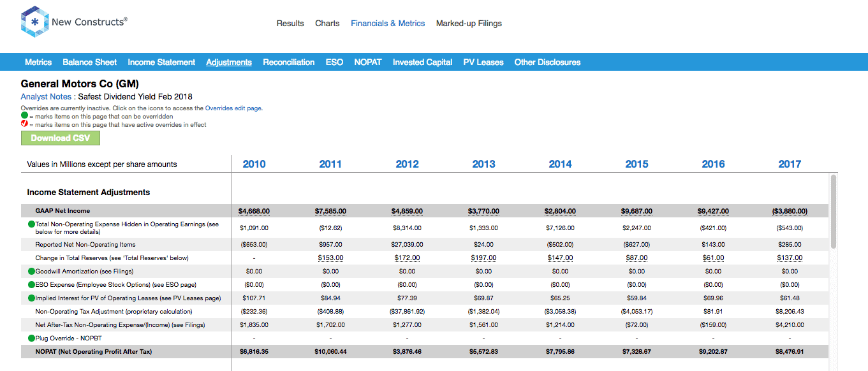Click green override dot beside Goodwill Amortization
Image resolution: width=868 pixels, height=371 pixels.
31,272
